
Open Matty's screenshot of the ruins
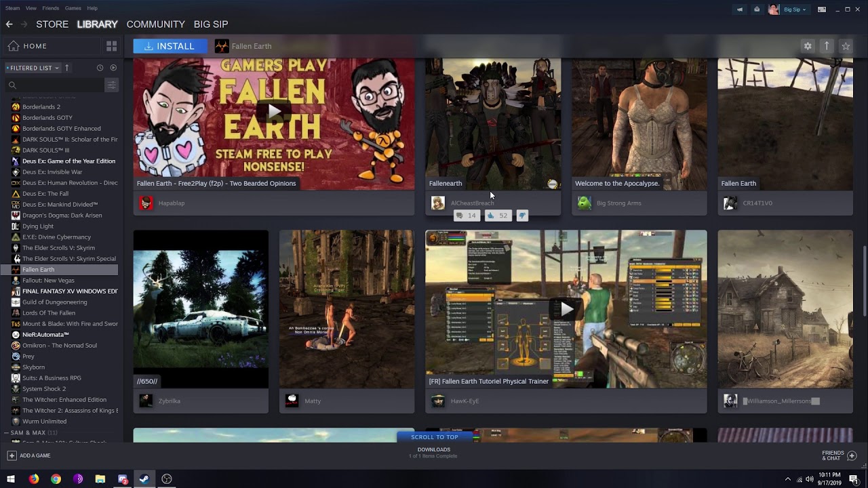347,309
